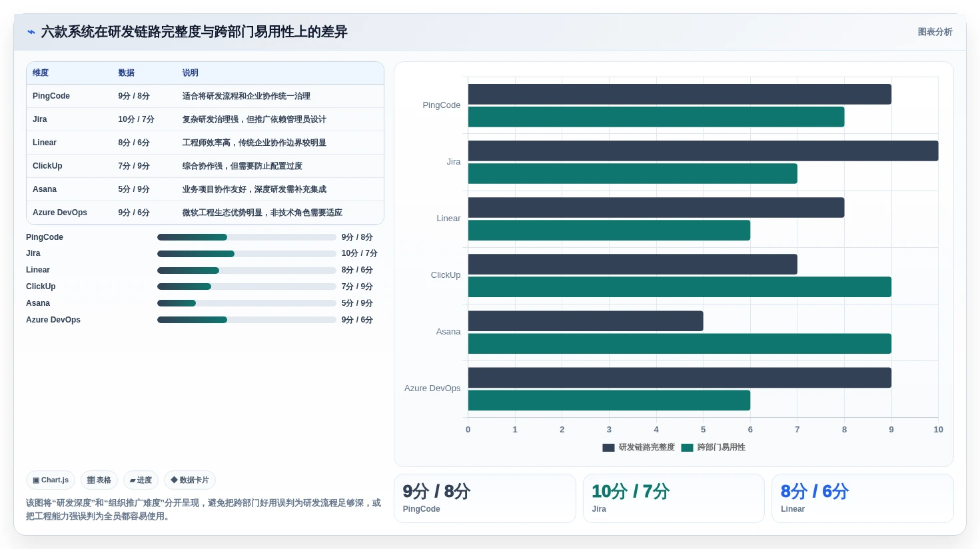Click the Azure DevOps green chart bar
Screen dimensions: 980x549
pos(609,400)
